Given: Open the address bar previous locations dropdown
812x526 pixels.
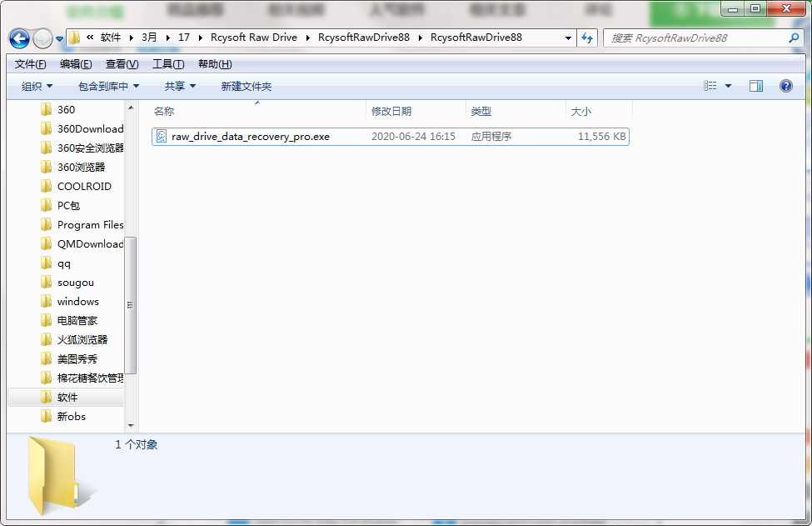Looking at the screenshot, I should pos(568,38).
